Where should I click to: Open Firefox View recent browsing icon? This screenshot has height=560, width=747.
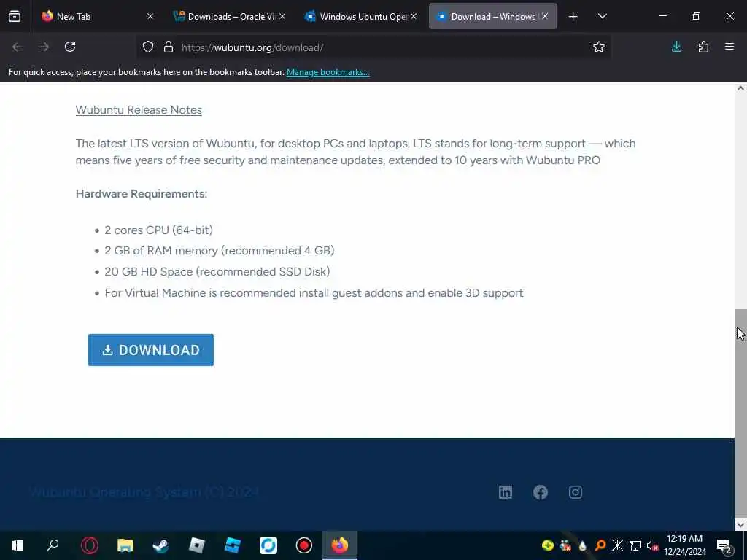(x=15, y=16)
